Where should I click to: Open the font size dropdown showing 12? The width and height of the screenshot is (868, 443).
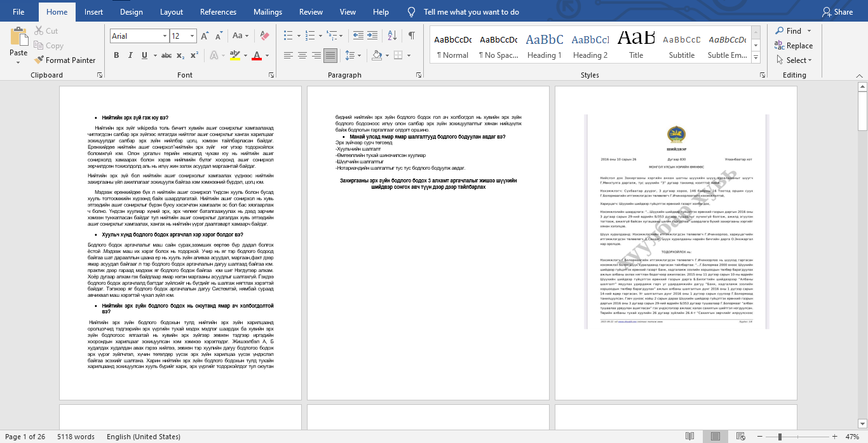(x=193, y=36)
